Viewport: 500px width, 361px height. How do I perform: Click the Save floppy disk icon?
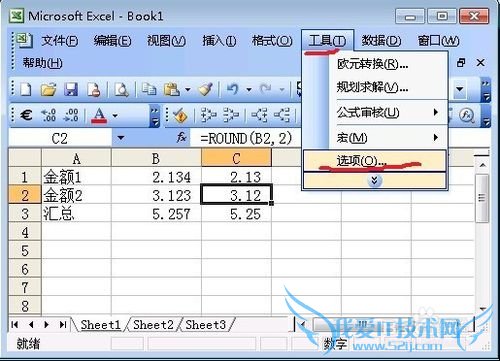point(71,89)
